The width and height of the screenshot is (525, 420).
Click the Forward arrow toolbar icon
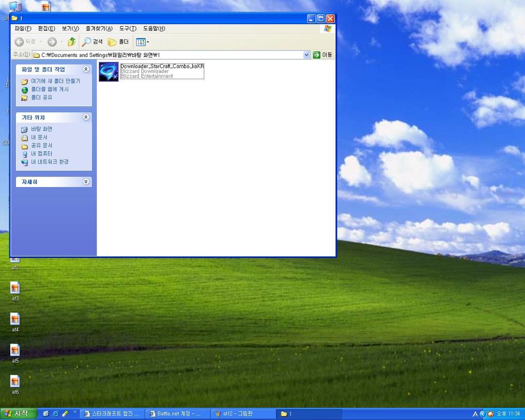pos(52,42)
